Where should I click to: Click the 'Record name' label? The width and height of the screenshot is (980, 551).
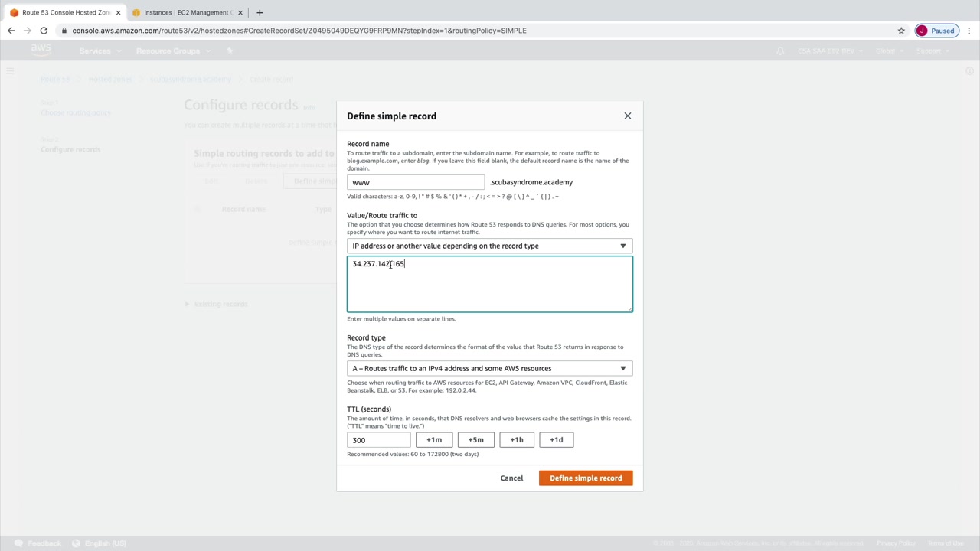[x=368, y=144]
